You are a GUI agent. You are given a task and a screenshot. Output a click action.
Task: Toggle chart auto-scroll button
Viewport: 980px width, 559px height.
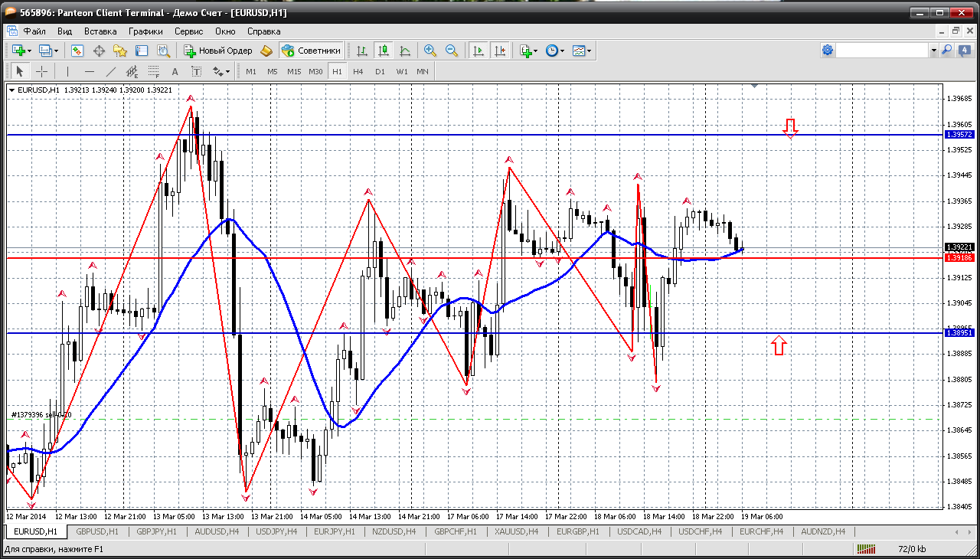pyautogui.click(x=479, y=51)
